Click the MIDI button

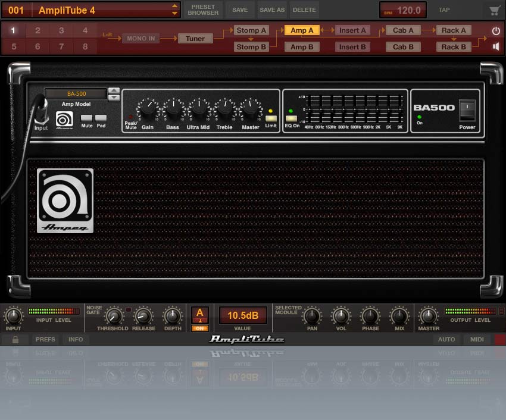tap(477, 339)
